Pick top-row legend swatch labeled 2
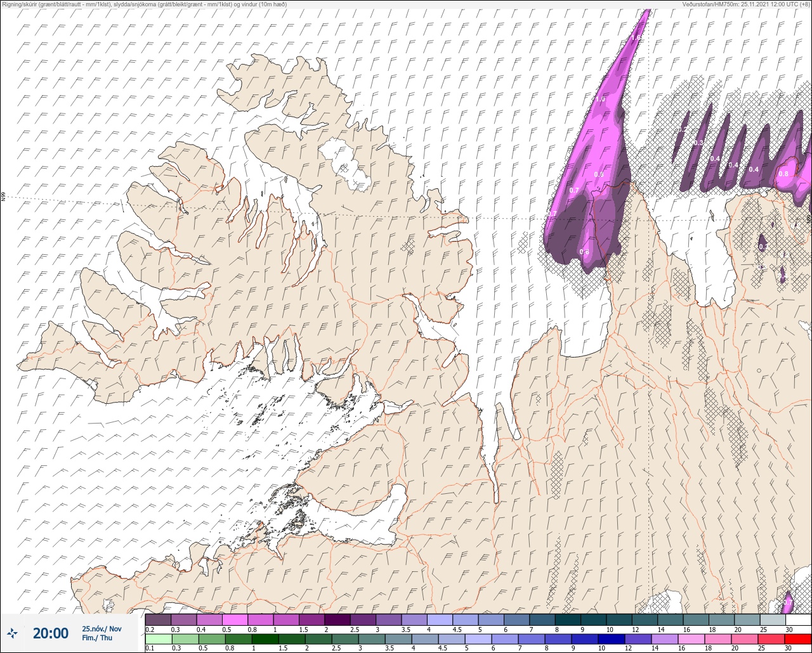812x653 pixels. [337, 619]
